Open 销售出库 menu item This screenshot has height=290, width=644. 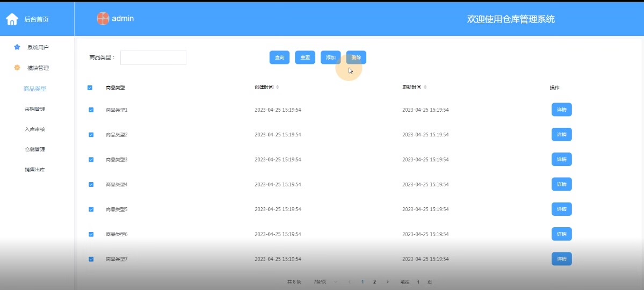35,169
